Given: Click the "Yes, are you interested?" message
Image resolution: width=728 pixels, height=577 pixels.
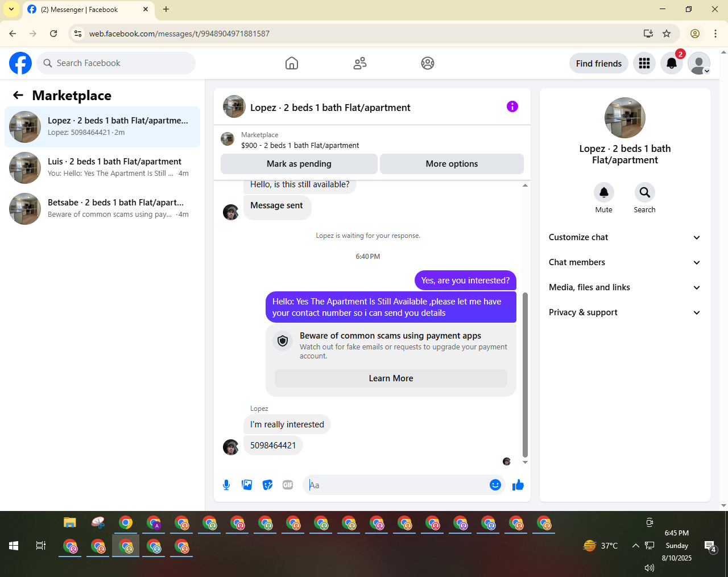Looking at the screenshot, I should click(465, 281).
